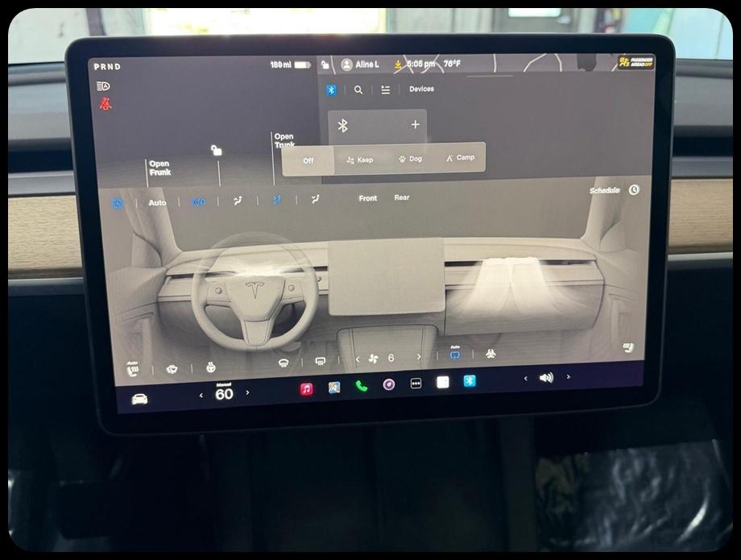Screen dimensions: 741x560
Task: Open climate Schedule settings
Action: (x=604, y=190)
